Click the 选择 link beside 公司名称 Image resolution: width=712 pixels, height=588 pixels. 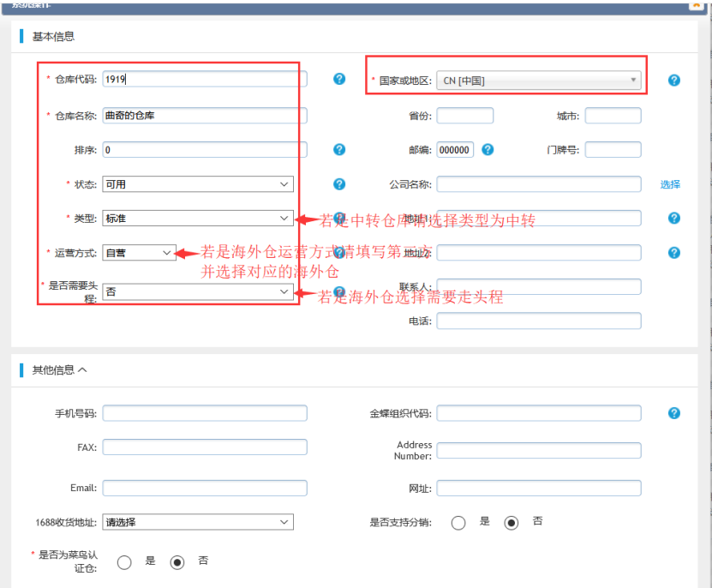tap(669, 184)
